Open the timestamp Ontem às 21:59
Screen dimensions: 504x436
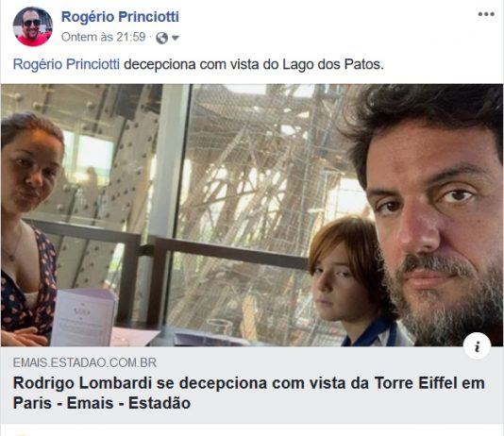tap(103, 37)
